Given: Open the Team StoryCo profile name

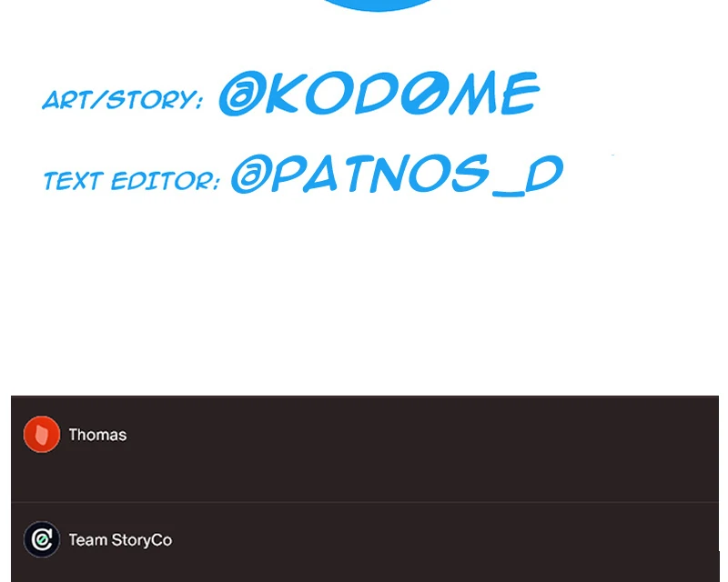Looking at the screenshot, I should (x=120, y=540).
